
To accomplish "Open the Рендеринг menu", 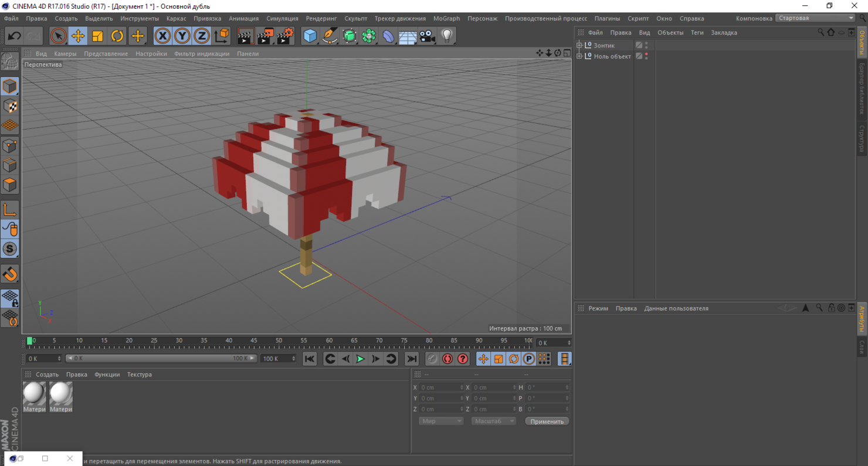I will pos(321,18).
